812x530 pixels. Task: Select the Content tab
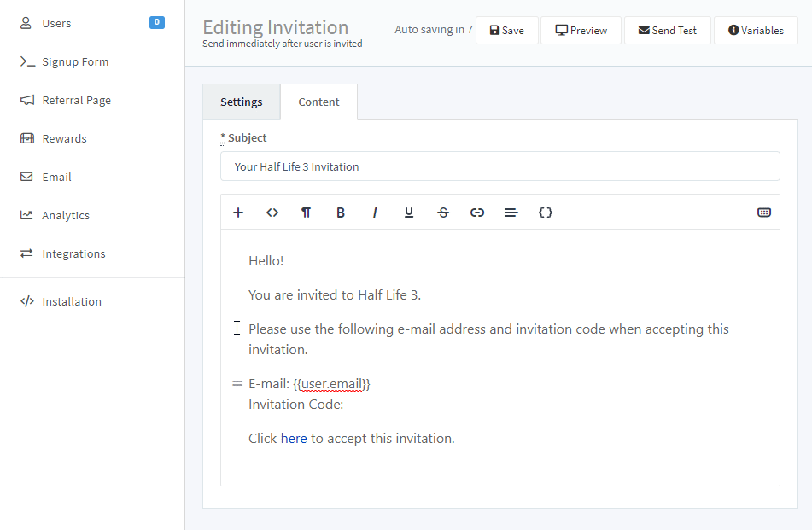(x=318, y=102)
